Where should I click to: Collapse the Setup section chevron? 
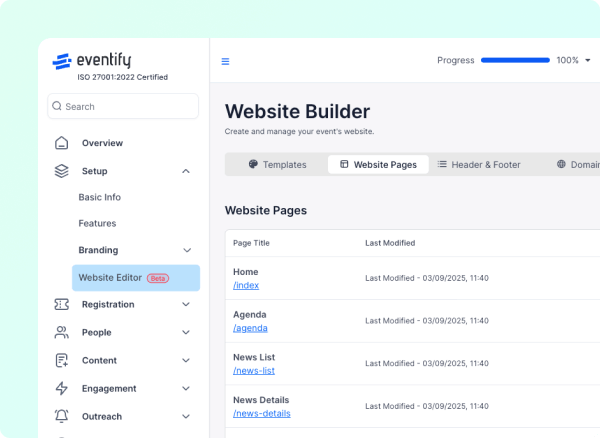[186, 171]
